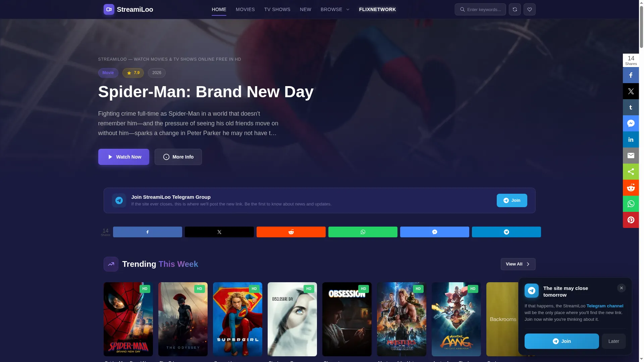
Task: Click Telegram icon in the group banner
Action: [x=119, y=200]
